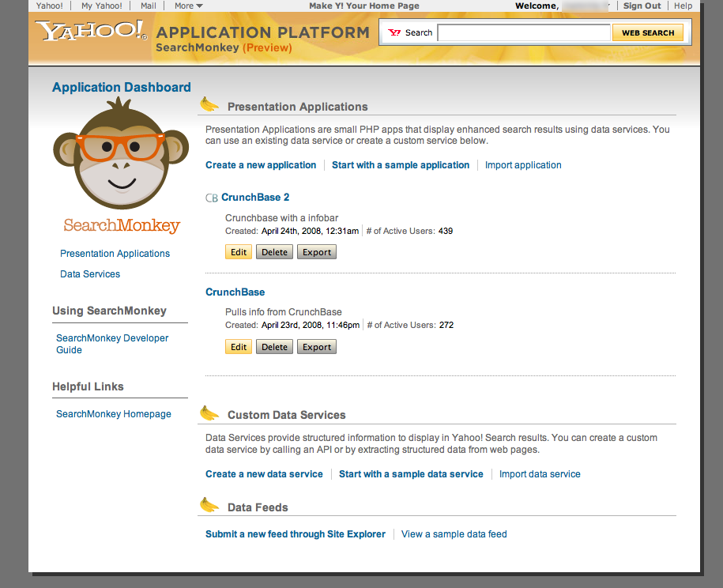Click Create a new data service
This screenshot has height=588, width=723.
click(264, 474)
